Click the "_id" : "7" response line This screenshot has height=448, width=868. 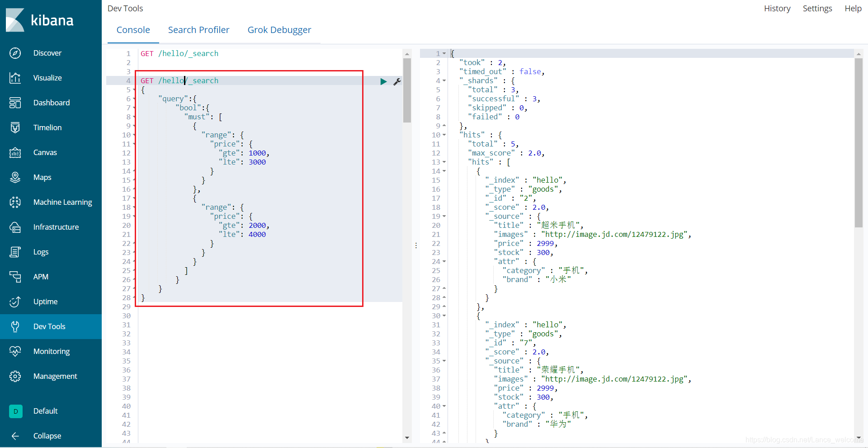[x=510, y=343]
